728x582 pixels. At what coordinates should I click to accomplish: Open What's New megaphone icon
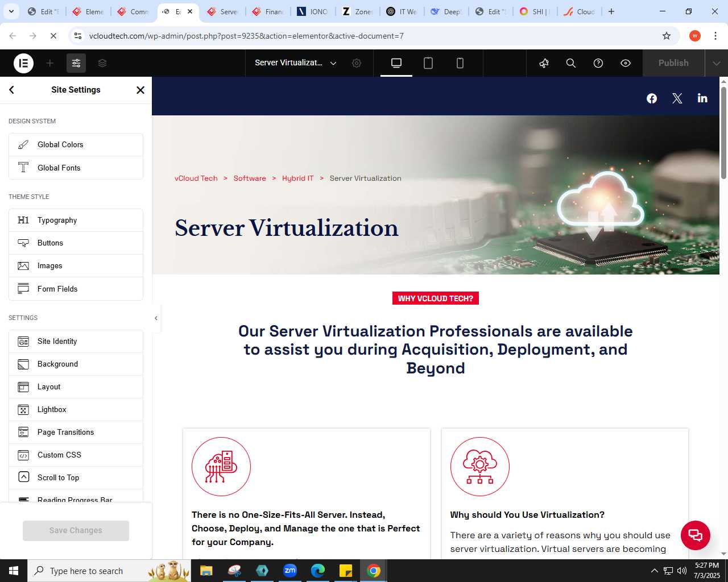click(544, 63)
